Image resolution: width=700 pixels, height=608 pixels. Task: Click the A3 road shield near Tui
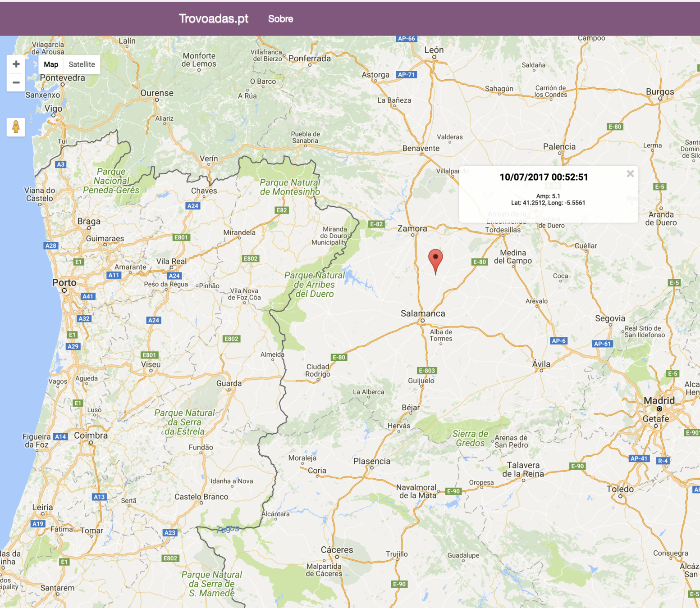click(x=61, y=164)
